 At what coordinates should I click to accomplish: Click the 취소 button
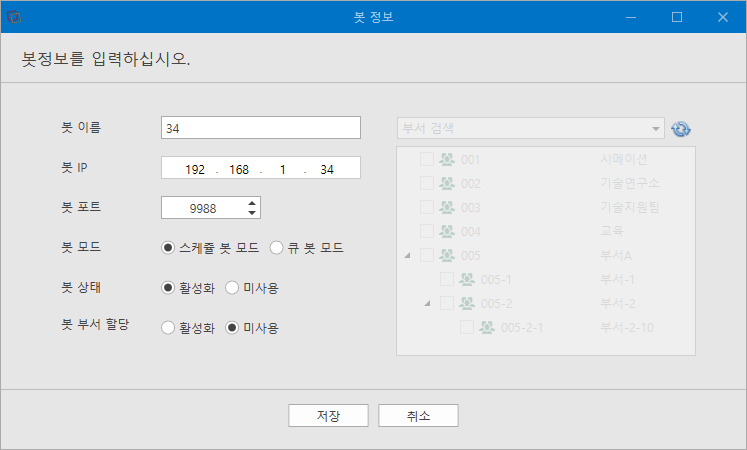coord(418,416)
